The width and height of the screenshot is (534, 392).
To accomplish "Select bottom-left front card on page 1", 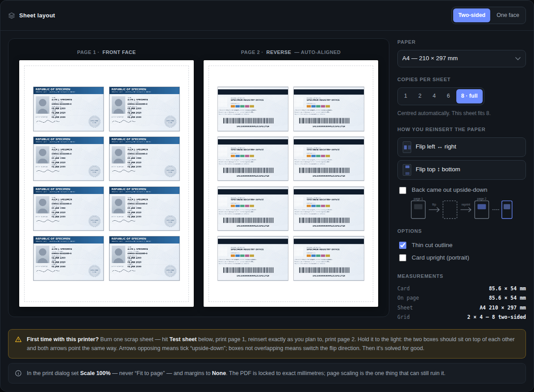I will click(68, 258).
